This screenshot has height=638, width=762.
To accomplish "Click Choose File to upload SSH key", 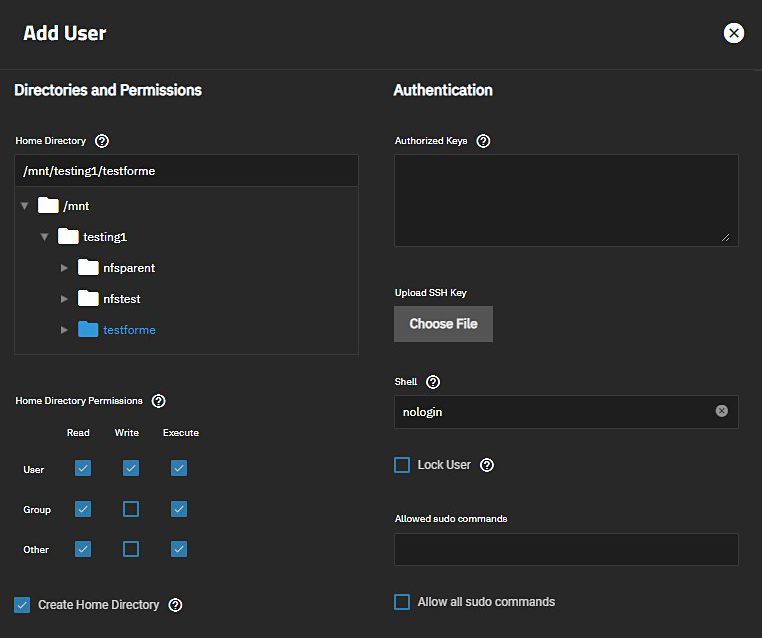I will [x=443, y=324].
